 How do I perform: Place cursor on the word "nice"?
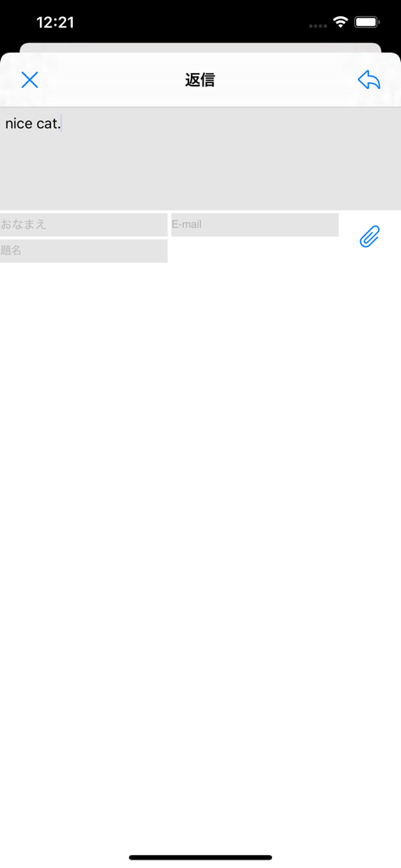click(x=19, y=124)
